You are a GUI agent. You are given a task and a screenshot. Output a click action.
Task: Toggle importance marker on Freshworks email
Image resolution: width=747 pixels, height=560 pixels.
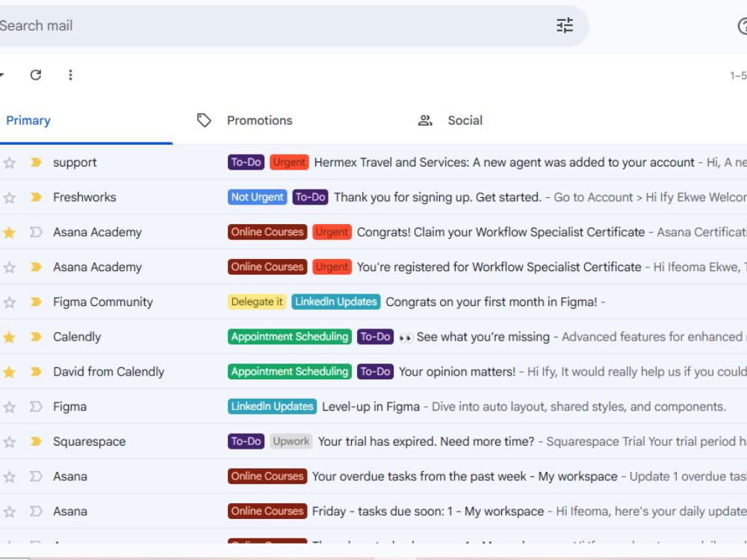36,197
